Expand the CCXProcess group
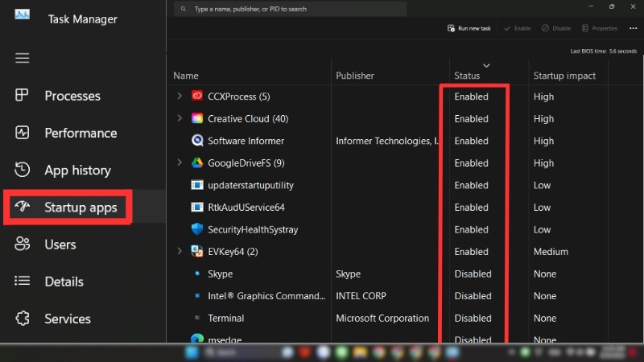Screen dimensions: 644x362 coord(179,97)
